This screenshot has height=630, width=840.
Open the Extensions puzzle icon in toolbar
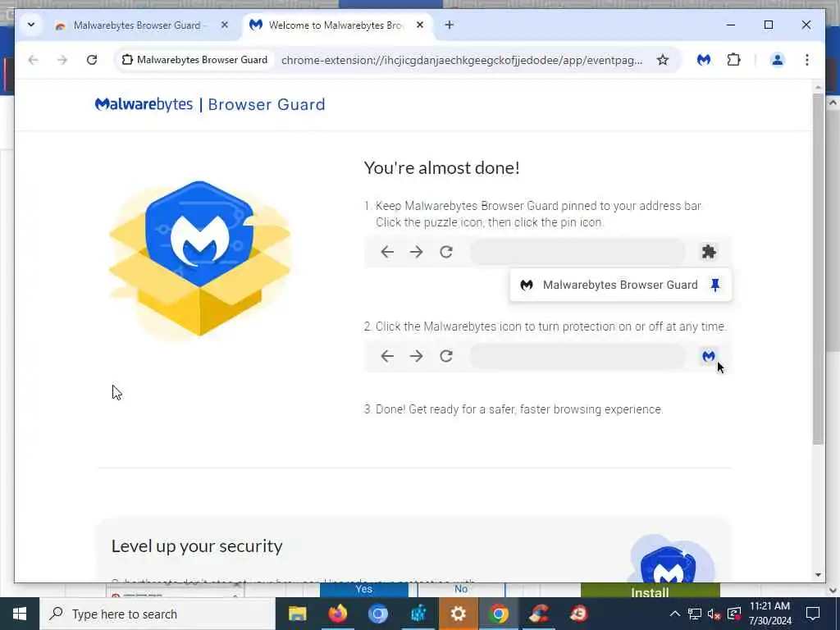(734, 60)
